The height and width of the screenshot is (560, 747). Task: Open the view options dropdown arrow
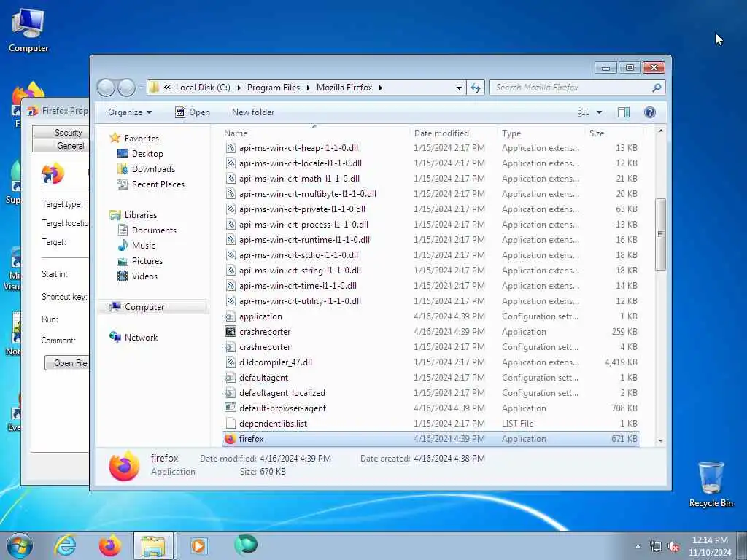[x=599, y=112]
